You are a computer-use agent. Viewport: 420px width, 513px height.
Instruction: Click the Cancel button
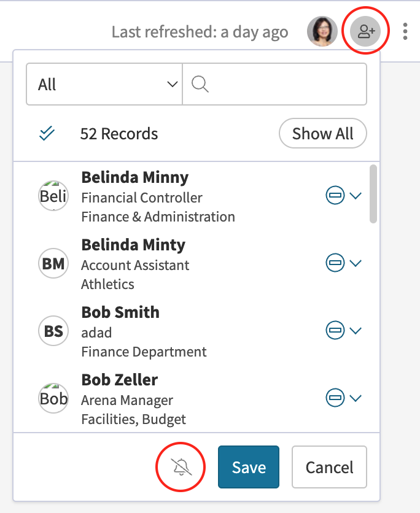[x=329, y=467]
